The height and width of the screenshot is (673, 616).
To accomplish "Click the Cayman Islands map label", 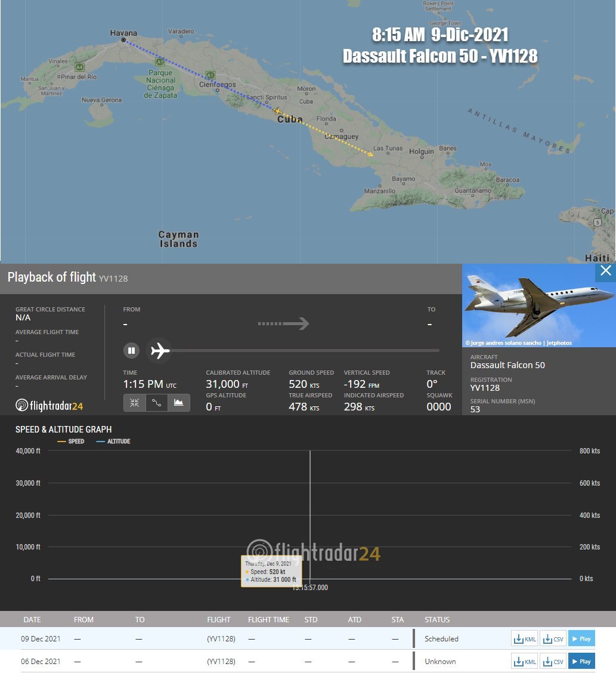I will pyautogui.click(x=178, y=239).
